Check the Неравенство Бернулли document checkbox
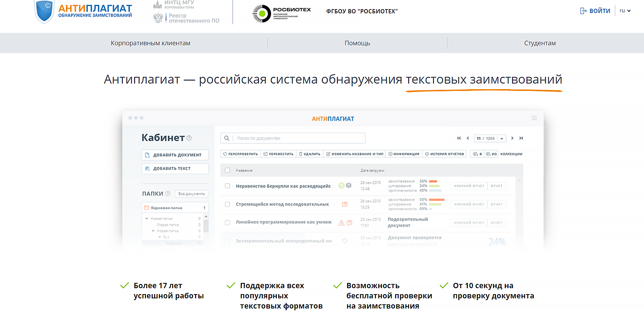Image resolution: width=644 pixels, height=318 pixels. (x=227, y=186)
